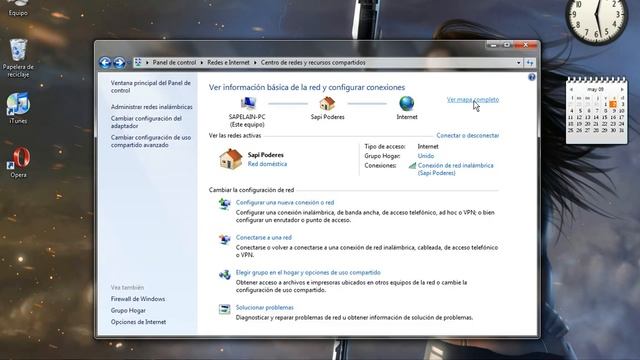This screenshot has width=640, height=360.
Task: Click Conectar o desconectar link
Action: (x=468, y=136)
